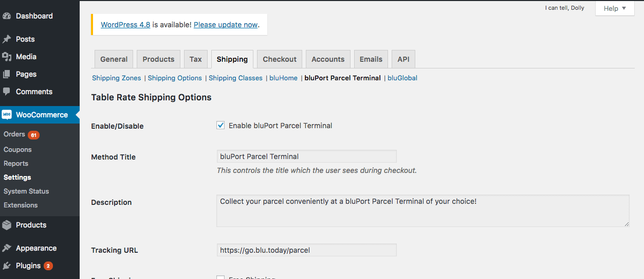Image resolution: width=644 pixels, height=279 pixels.
Task: Click the Posts pushpin icon
Action: point(7,39)
